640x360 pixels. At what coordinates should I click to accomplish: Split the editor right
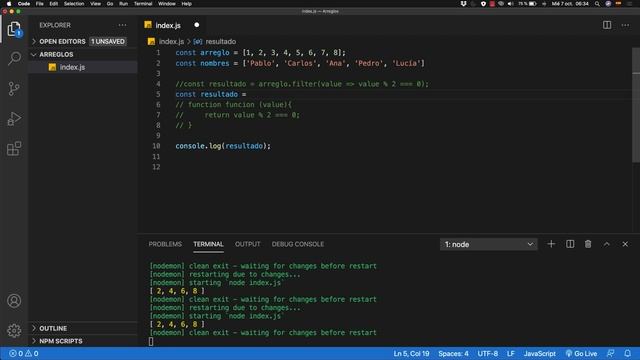point(607,25)
